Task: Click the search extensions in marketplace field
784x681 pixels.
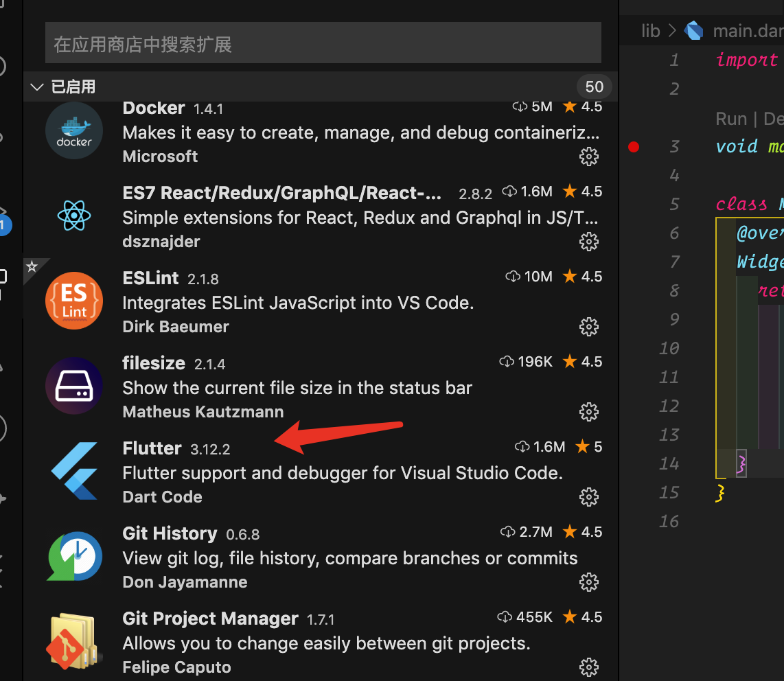Action: pyautogui.click(x=323, y=43)
